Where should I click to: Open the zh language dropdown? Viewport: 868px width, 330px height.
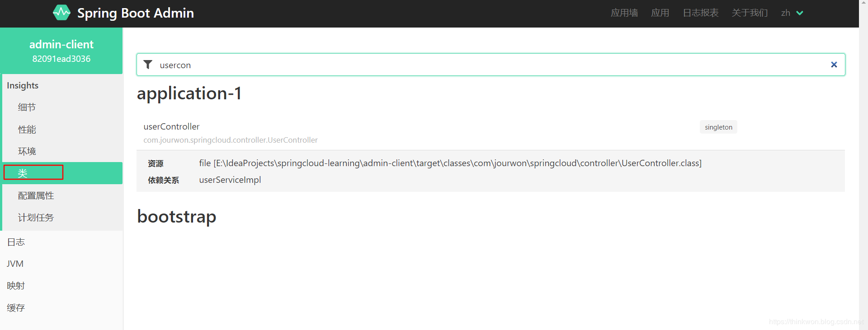click(792, 13)
